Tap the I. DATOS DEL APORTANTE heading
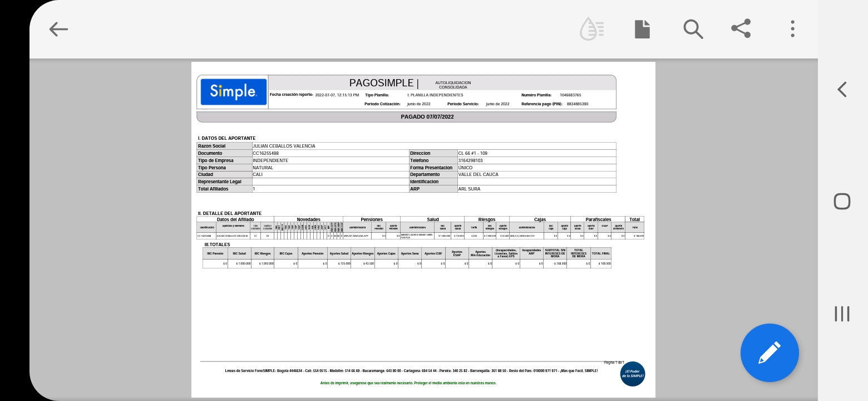This screenshot has width=868, height=401. tap(226, 138)
